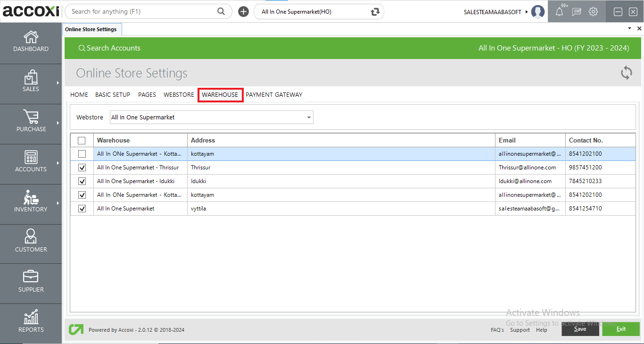Save the warehouse settings

pyautogui.click(x=580, y=329)
